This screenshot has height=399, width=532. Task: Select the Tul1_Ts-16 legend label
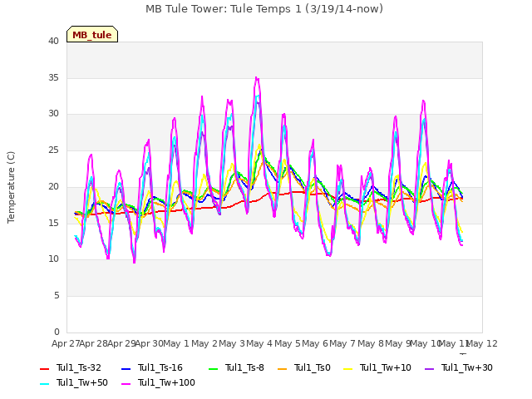[160, 367]
